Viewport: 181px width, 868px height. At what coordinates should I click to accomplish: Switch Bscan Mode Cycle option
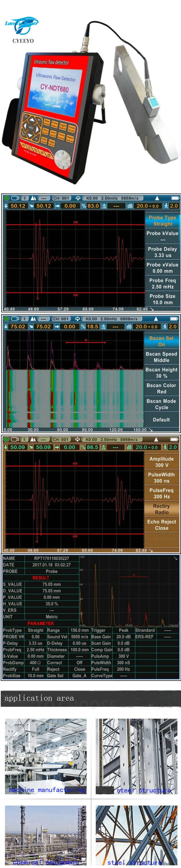(x=161, y=404)
